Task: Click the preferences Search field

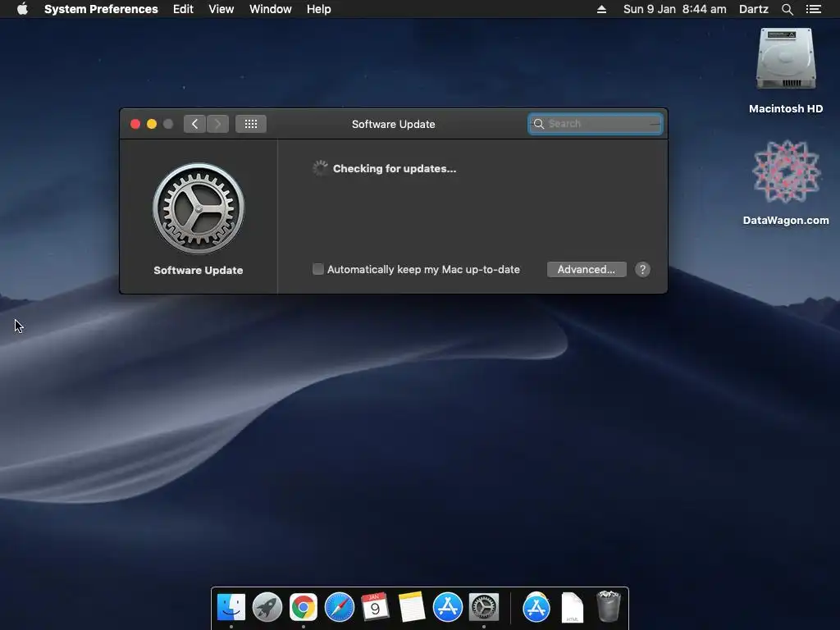Action: tap(596, 124)
